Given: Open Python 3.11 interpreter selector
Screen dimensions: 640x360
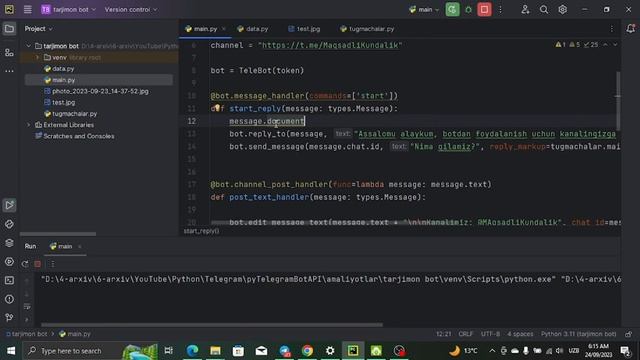Looking at the screenshot, I should tap(578, 334).
